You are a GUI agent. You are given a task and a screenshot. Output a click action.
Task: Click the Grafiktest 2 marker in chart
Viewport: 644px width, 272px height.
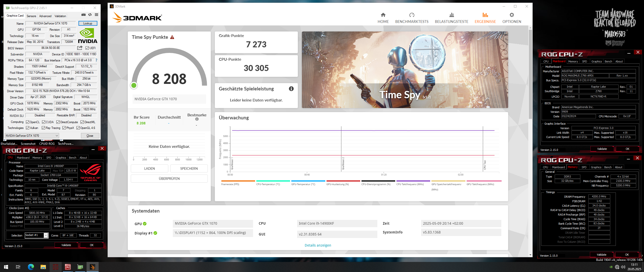(x=343, y=163)
